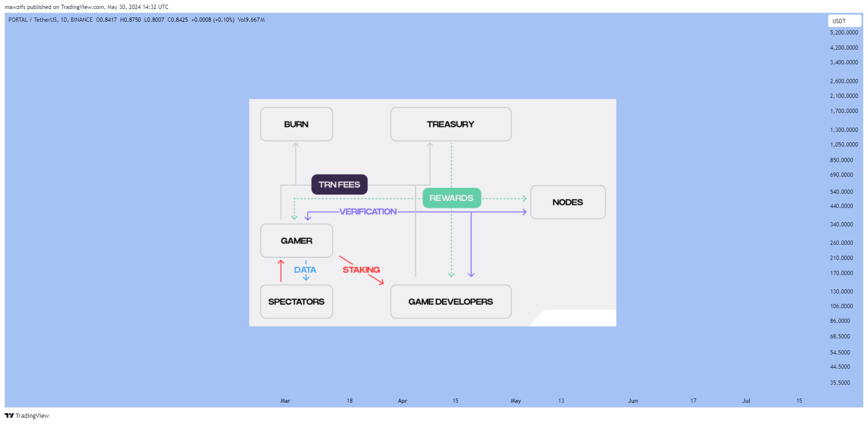
Task: Click the 35.5000 price axis label
Action: (840, 383)
